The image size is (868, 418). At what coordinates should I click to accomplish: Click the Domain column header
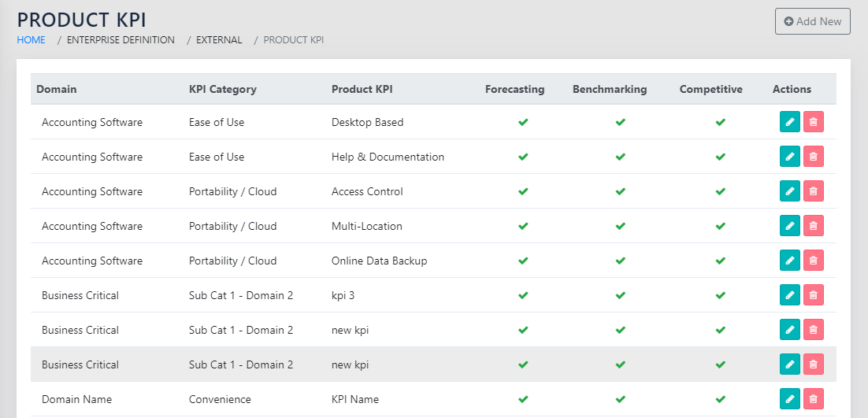pyautogui.click(x=57, y=89)
